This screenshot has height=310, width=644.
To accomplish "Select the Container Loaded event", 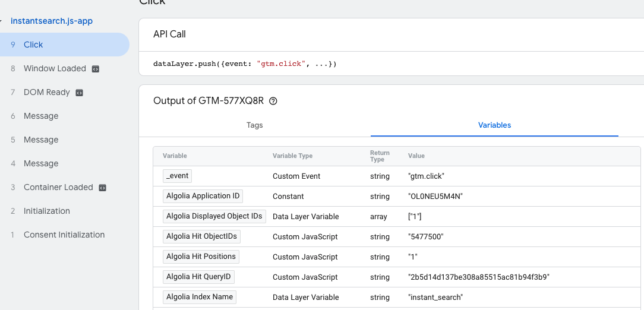I will pos(58,187).
